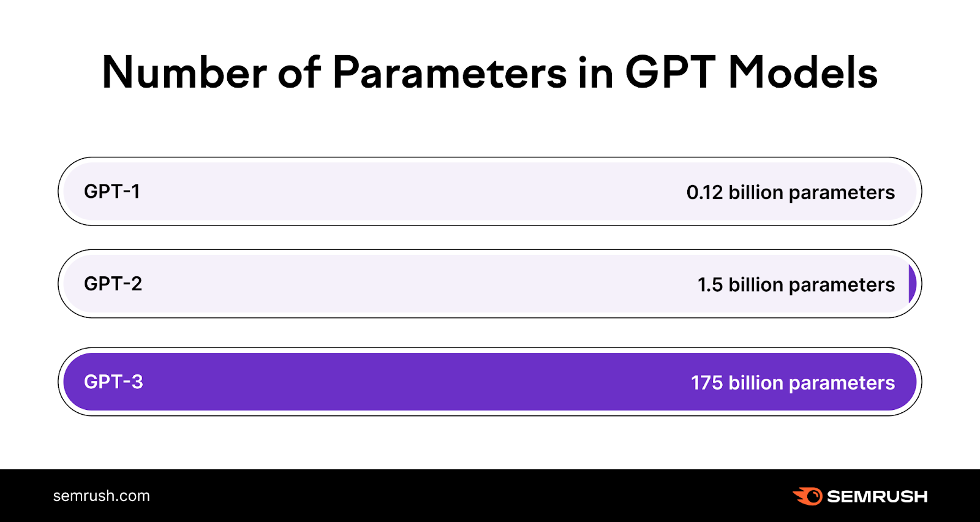Open the semrush.com link
980x522 pixels.
coord(102,496)
